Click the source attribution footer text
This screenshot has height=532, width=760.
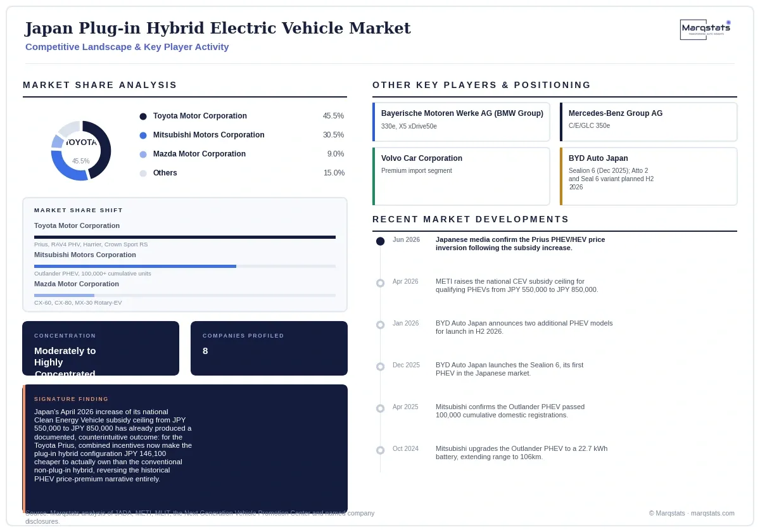coord(200,517)
